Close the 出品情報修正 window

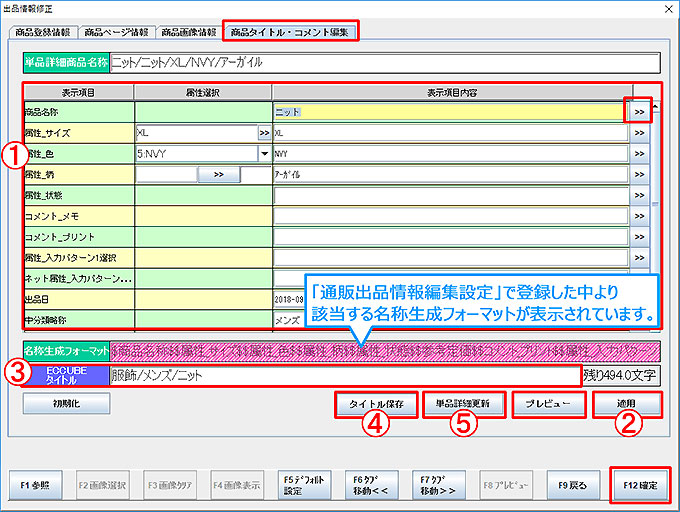tap(669, 9)
